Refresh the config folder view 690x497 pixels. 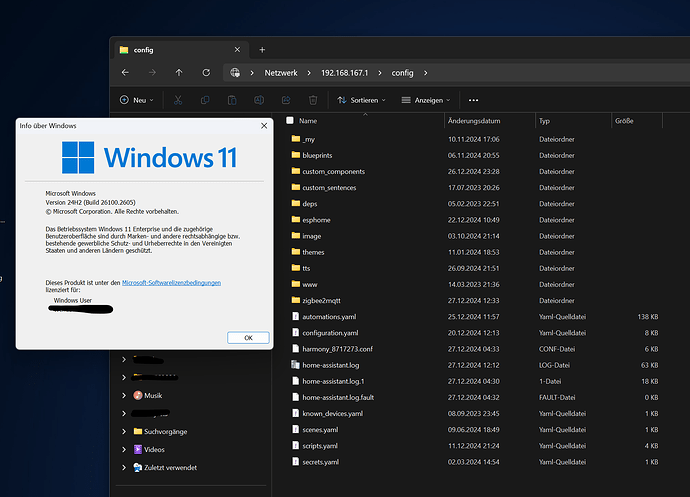pos(206,73)
